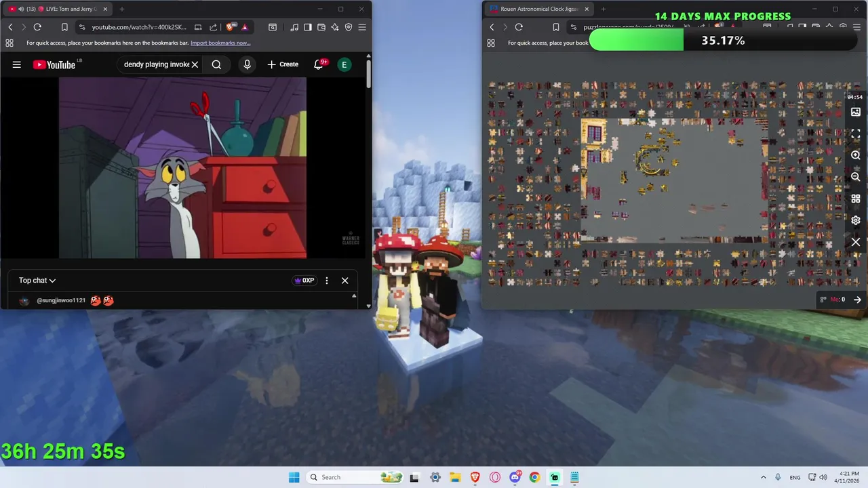This screenshot has height=488, width=868.
Task: Run the YouTube search with magnifier button
Action: pos(216,64)
